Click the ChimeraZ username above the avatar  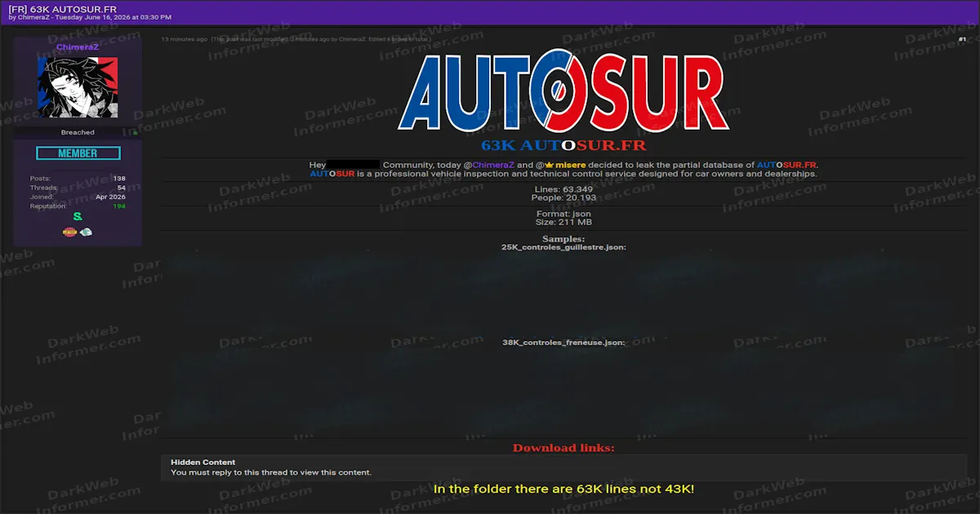click(x=78, y=47)
